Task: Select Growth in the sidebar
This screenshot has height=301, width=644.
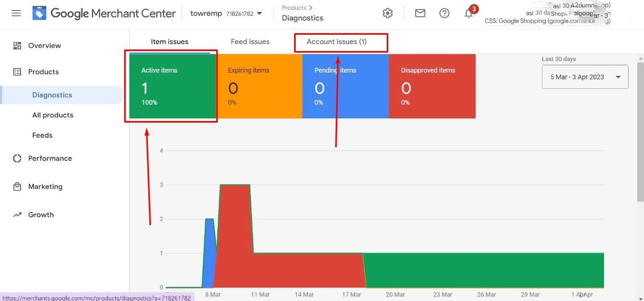Action: coord(41,215)
